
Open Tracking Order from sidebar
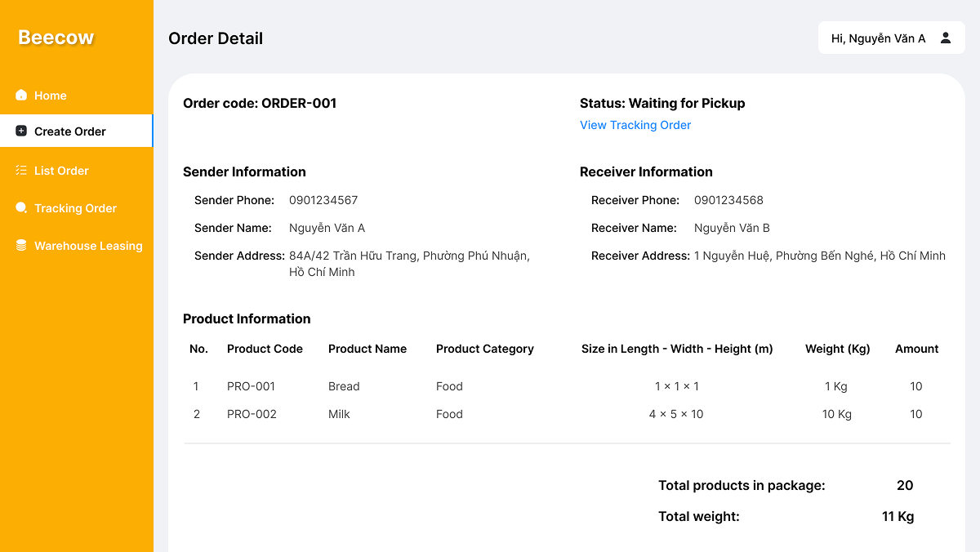[75, 208]
